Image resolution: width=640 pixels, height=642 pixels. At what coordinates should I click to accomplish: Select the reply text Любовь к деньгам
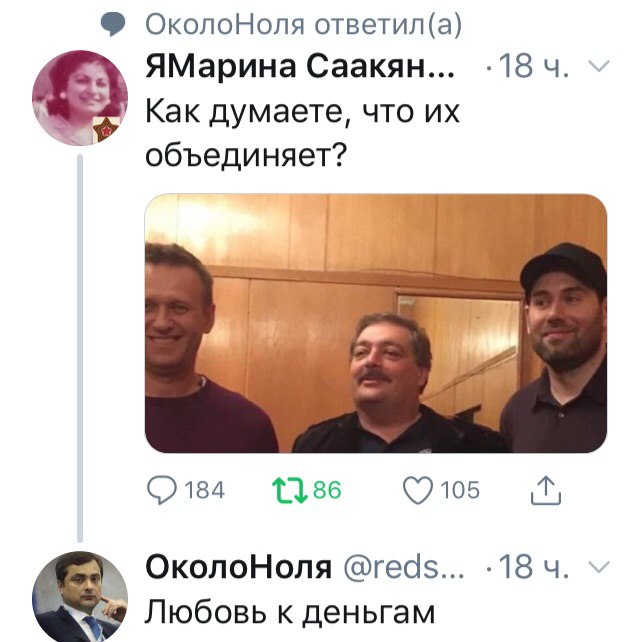click(290, 613)
